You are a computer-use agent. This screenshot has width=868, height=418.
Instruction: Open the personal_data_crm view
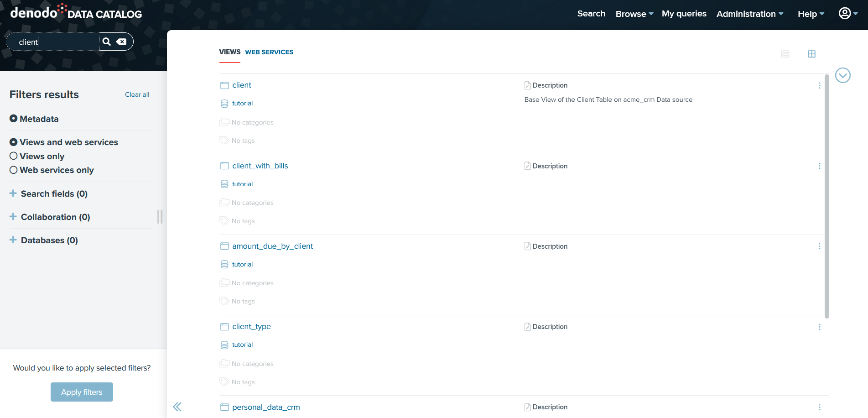[266, 407]
